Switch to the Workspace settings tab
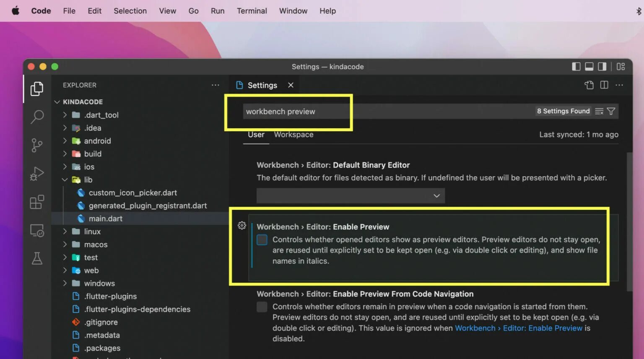 click(x=293, y=135)
